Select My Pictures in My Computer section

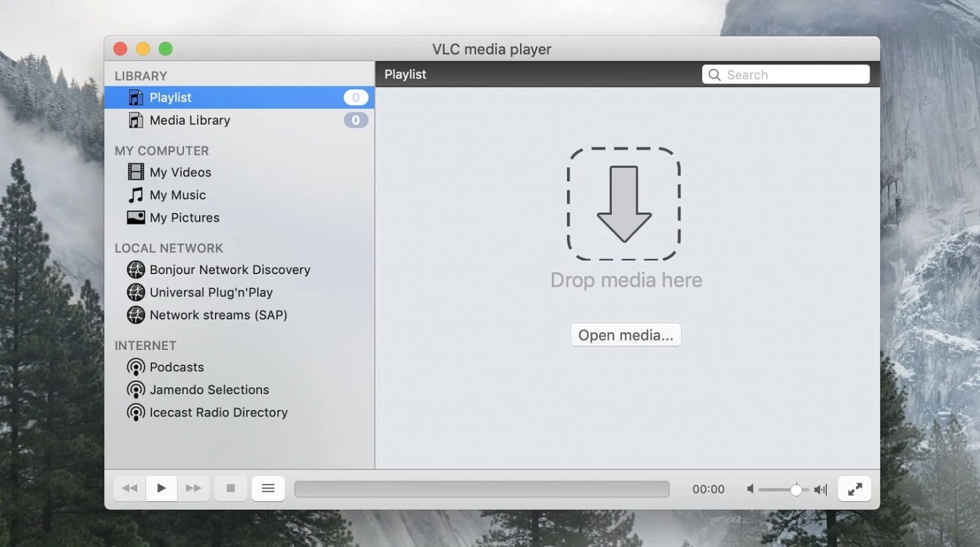[x=184, y=217]
